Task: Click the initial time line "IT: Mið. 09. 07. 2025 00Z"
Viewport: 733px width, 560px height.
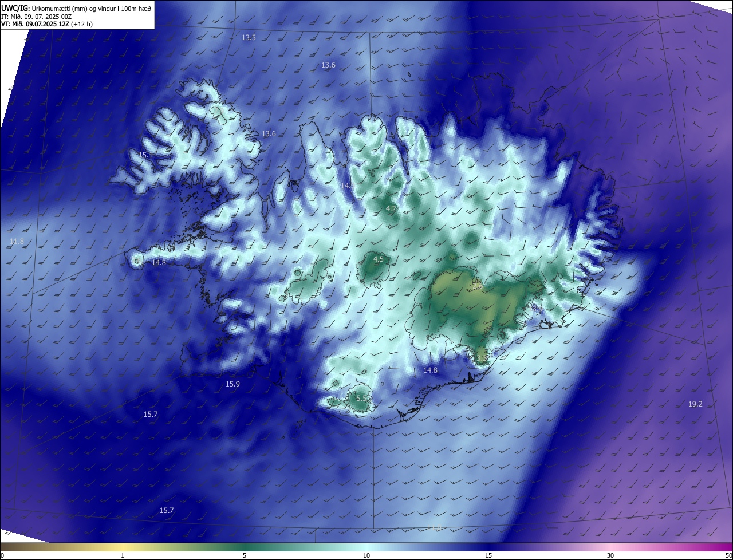Action: coord(36,17)
